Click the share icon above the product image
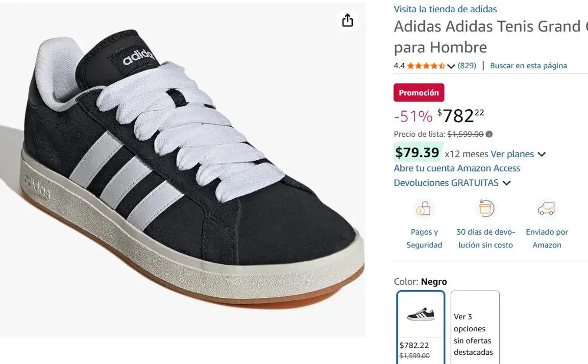 (x=347, y=21)
